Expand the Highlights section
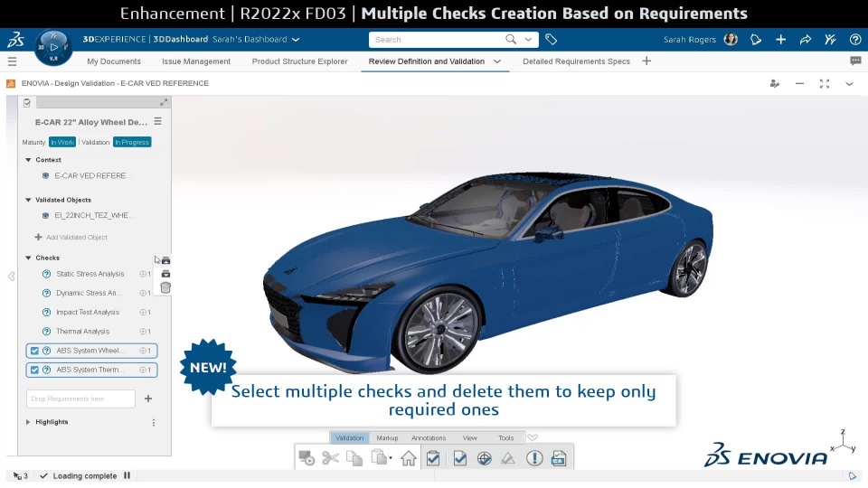868x488 pixels. pyautogui.click(x=28, y=422)
